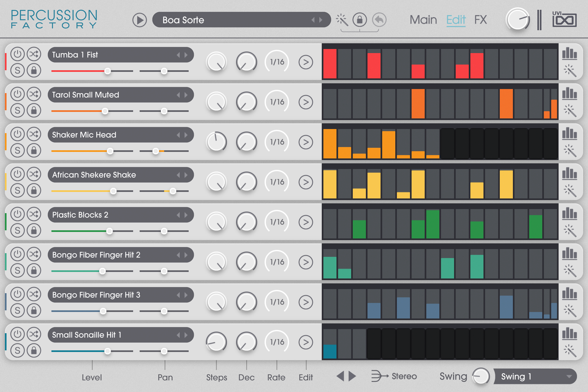Toggle power for Tarol Small Muted track
The width and height of the screenshot is (588, 392).
pyautogui.click(x=17, y=94)
